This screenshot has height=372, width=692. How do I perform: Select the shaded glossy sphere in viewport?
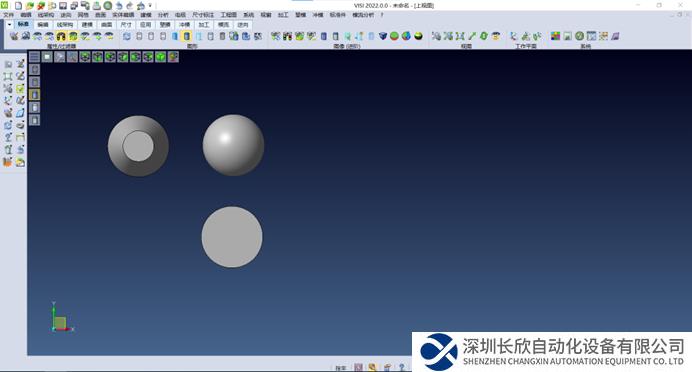[233, 145]
